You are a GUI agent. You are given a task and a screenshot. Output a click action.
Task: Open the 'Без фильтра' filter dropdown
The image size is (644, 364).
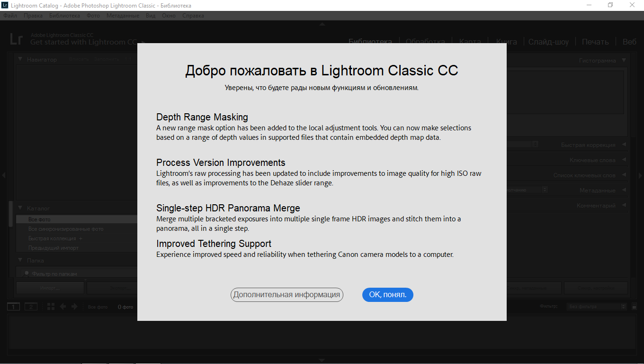(x=597, y=307)
